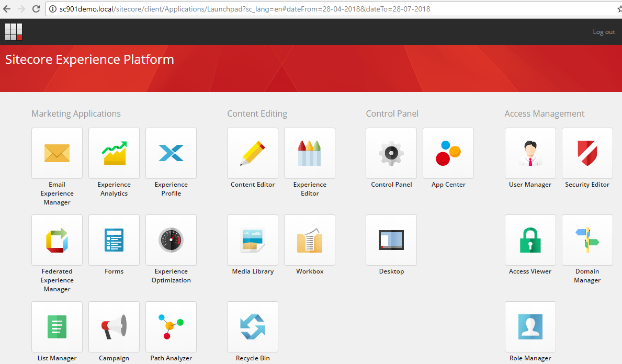Launch Campaign megaphone icon
Image resolution: width=622 pixels, height=364 pixels.
click(114, 327)
